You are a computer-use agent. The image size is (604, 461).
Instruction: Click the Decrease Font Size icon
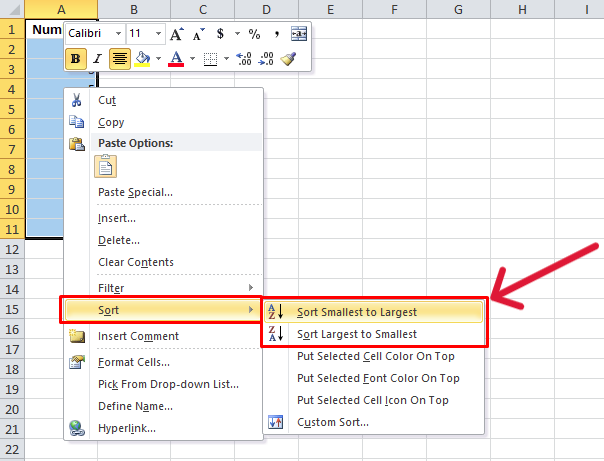point(197,34)
